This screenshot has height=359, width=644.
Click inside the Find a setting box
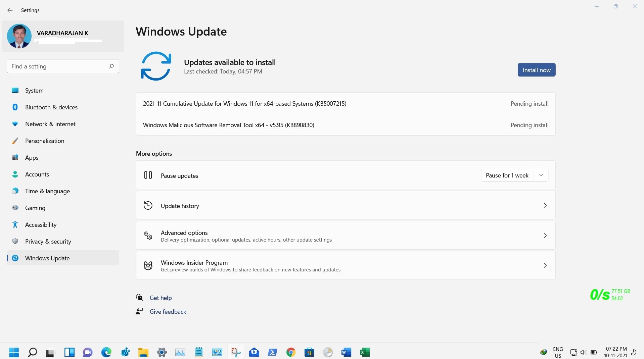pyautogui.click(x=62, y=66)
